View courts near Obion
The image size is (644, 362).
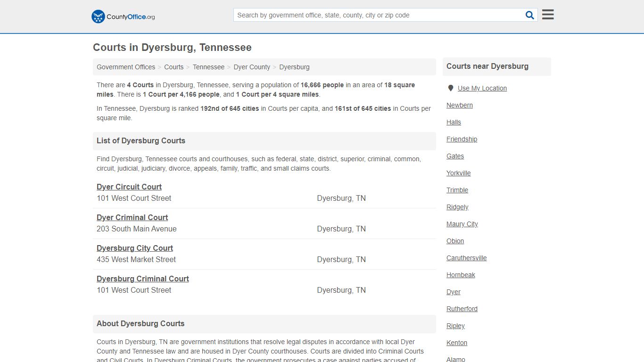455,241
